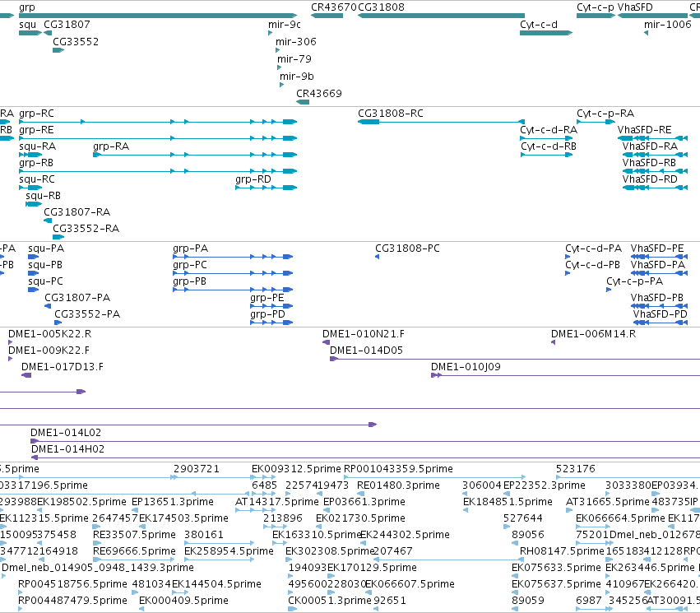Click the EK000409.5prime EST label
Image resolution: width=700 pixels, height=613 pixels.
[184, 601]
